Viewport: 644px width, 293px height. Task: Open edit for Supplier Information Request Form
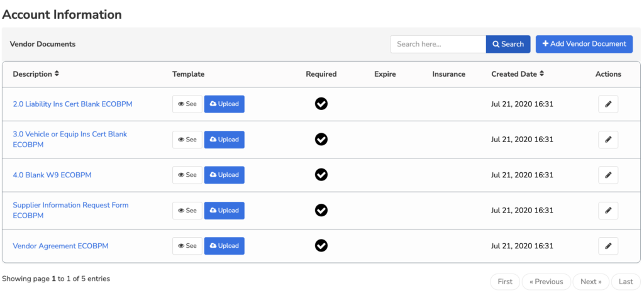(x=608, y=211)
